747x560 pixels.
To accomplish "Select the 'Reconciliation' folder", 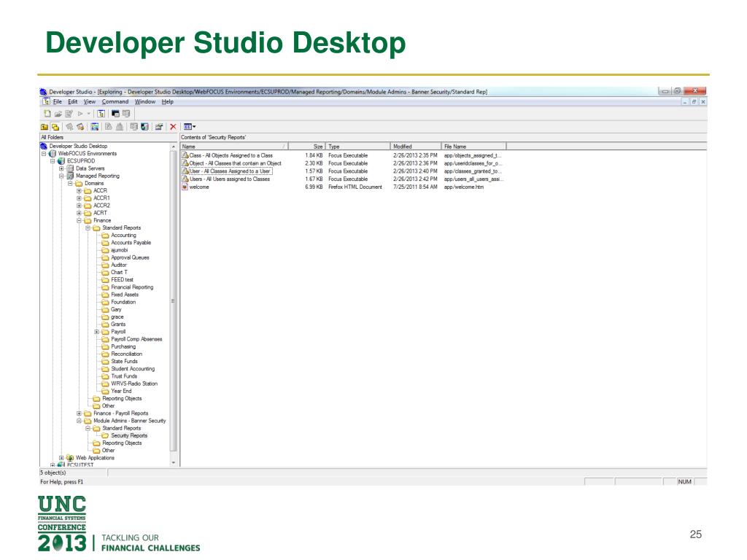I will (x=127, y=354).
